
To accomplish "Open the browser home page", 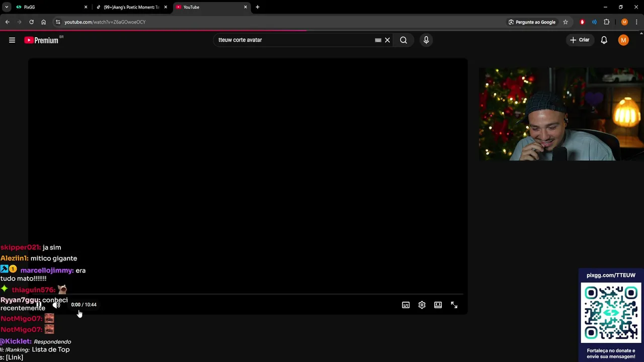I will [43, 22].
